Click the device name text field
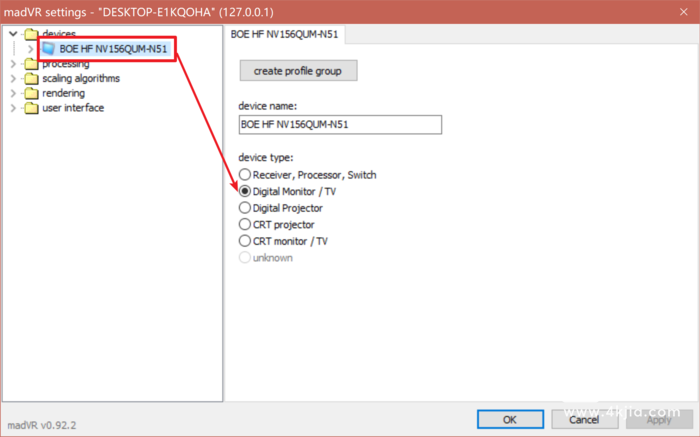The image size is (700, 437). tap(340, 125)
